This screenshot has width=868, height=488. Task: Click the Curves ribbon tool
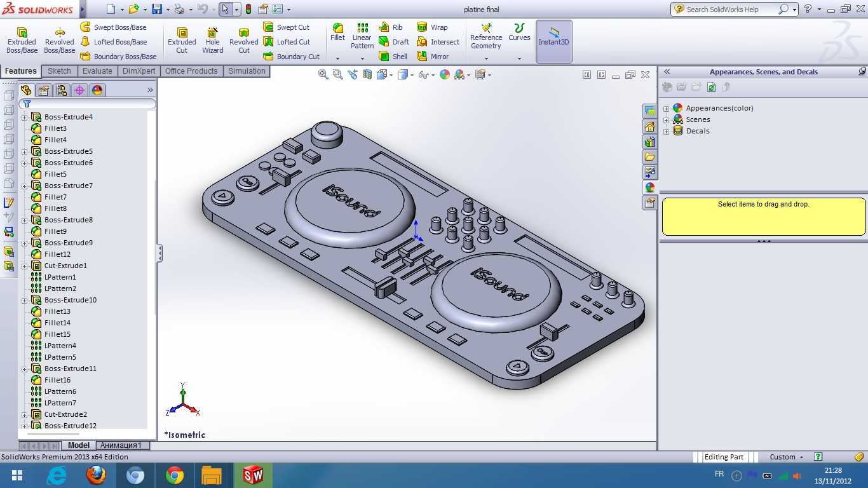coord(519,32)
